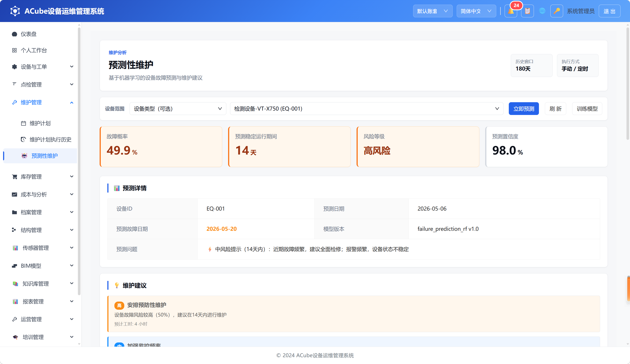The width and height of the screenshot is (630, 364).
Task: Click the 刷新 button
Action: [x=555, y=109]
